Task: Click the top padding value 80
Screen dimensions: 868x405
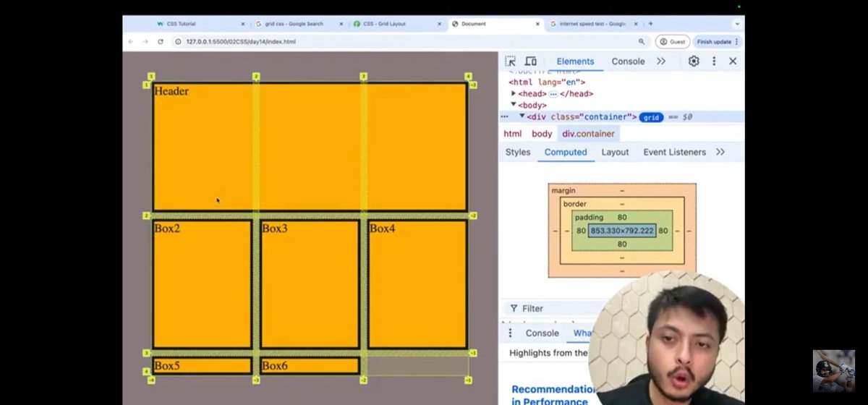Action: coord(622,217)
